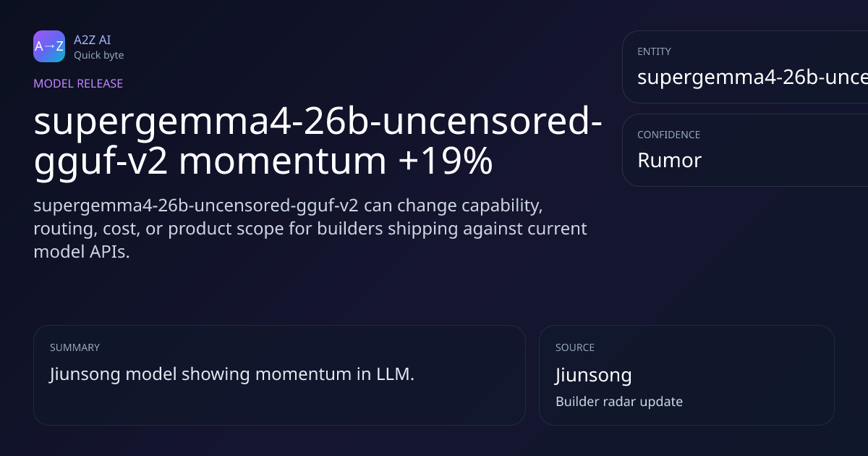Viewport: 868px width, 456px height.
Task: Select the CONFIDENCE card label
Action: point(668,135)
